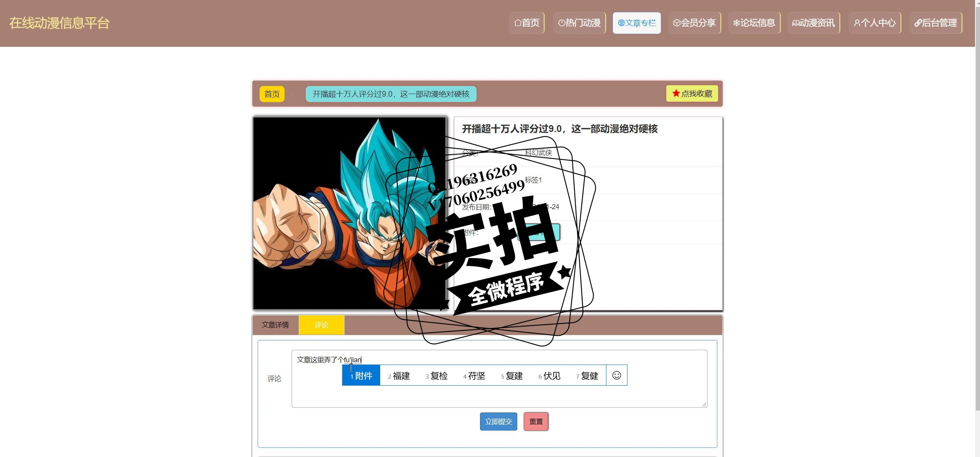This screenshot has width=980, height=457.
Task: Open 会员分享 in the navigation
Action: click(695, 23)
